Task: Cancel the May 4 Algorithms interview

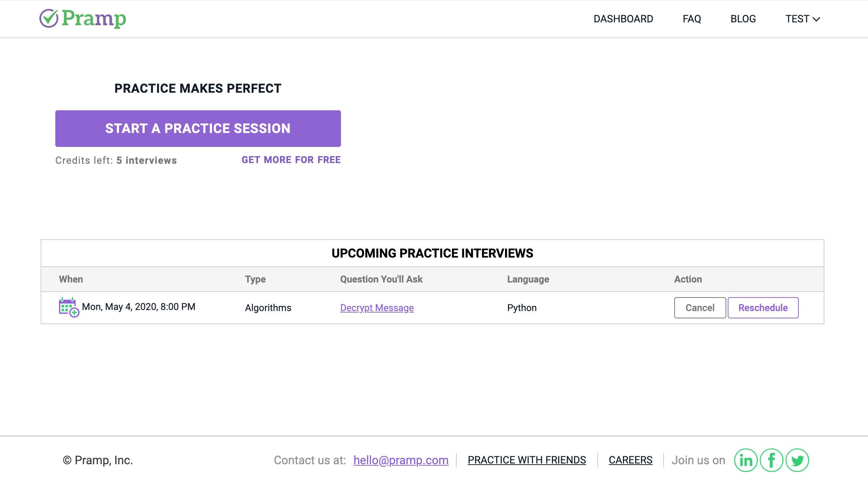Action: (x=700, y=308)
